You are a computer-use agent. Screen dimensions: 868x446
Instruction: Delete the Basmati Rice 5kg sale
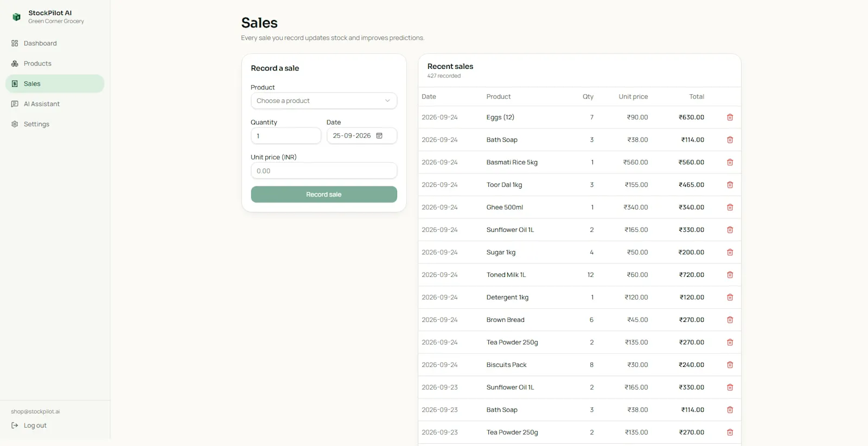point(730,162)
